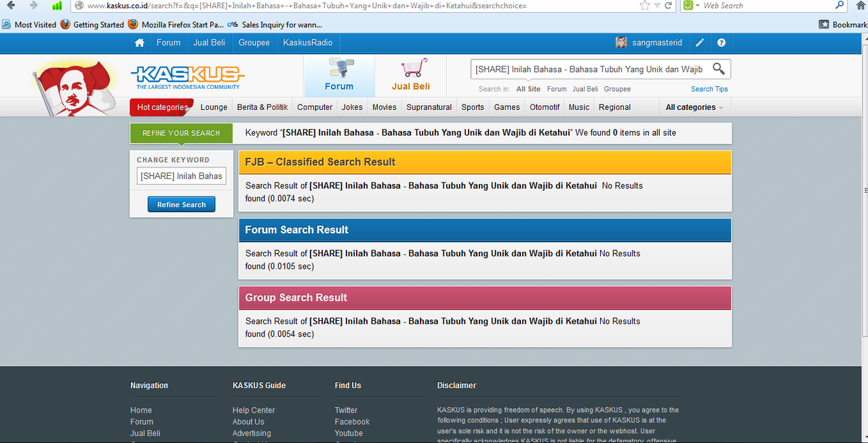
Task: Open the Berita & Politik category
Action: [262, 107]
